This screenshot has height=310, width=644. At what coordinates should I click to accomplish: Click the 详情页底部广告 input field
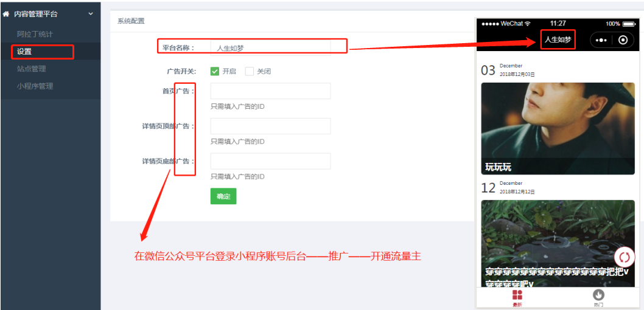(270, 161)
